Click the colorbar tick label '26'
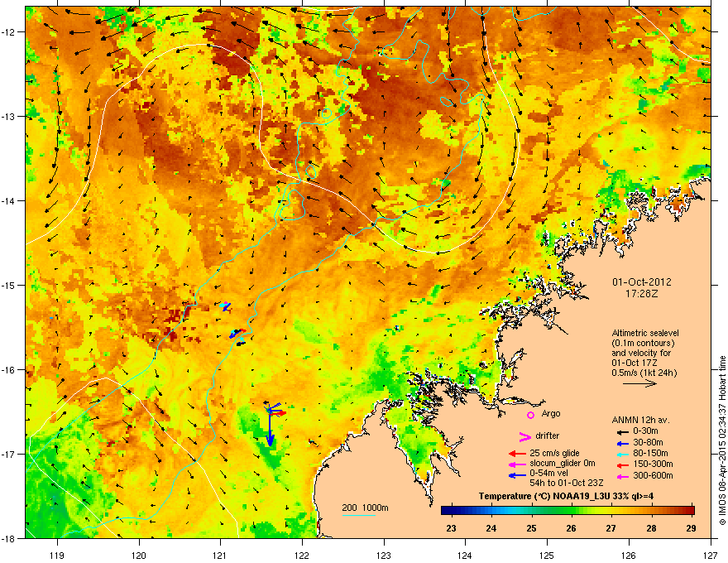Viewport: 728px width, 563px height. tap(571, 528)
